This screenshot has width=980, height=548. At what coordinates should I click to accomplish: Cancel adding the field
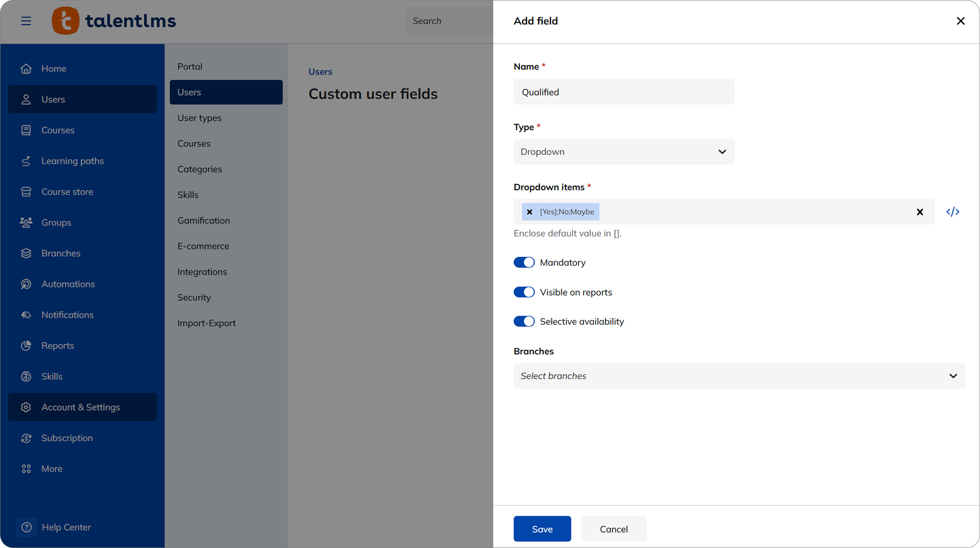[x=613, y=529]
